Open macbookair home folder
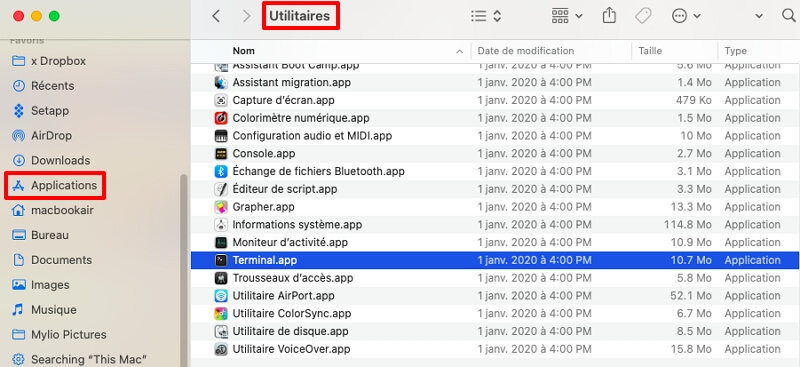 (x=53, y=210)
